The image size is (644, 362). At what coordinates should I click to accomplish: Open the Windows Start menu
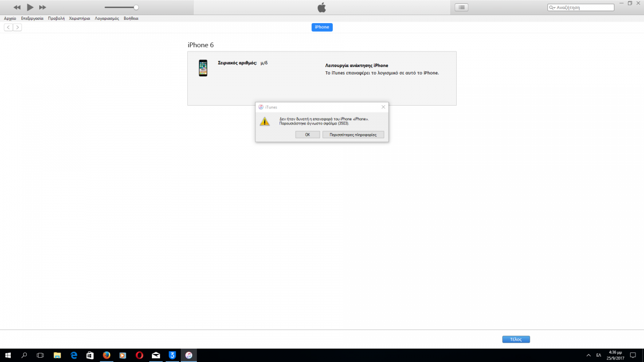coord(8,355)
